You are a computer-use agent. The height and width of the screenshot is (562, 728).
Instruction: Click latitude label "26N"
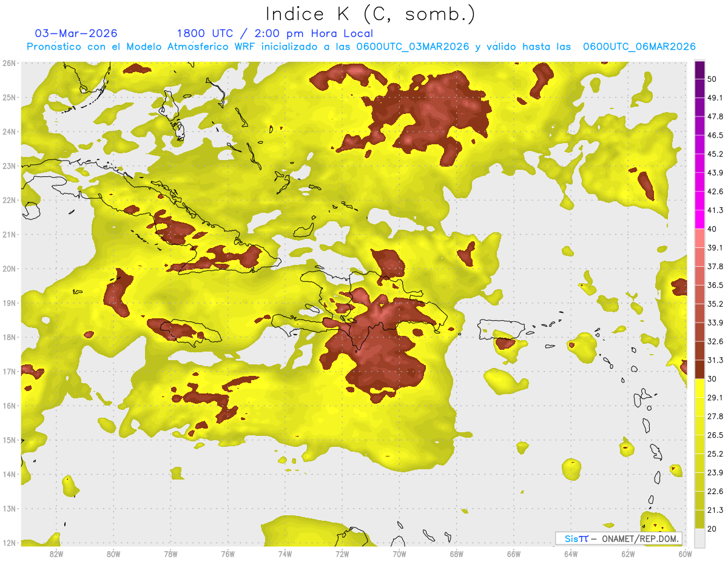[x=9, y=63]
